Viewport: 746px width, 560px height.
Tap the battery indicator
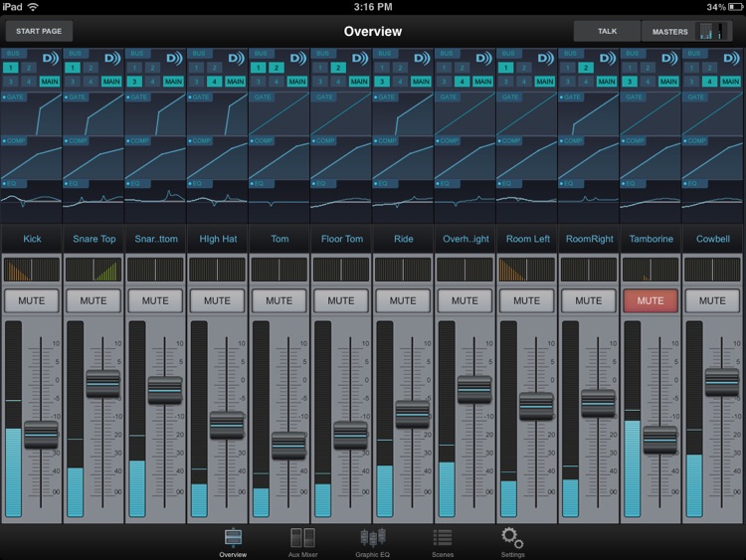(735, 7)
